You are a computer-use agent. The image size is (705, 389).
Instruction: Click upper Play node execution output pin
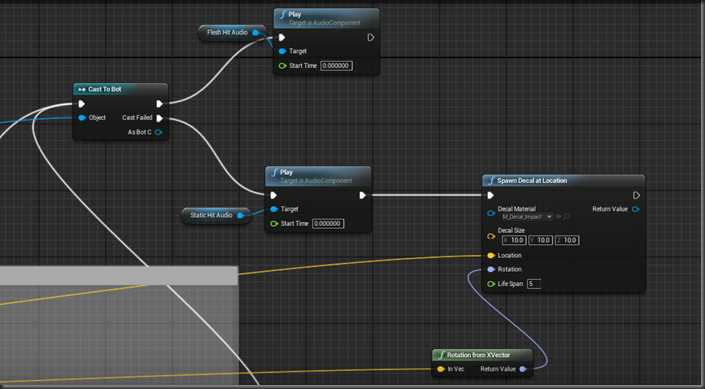point(370,37)
